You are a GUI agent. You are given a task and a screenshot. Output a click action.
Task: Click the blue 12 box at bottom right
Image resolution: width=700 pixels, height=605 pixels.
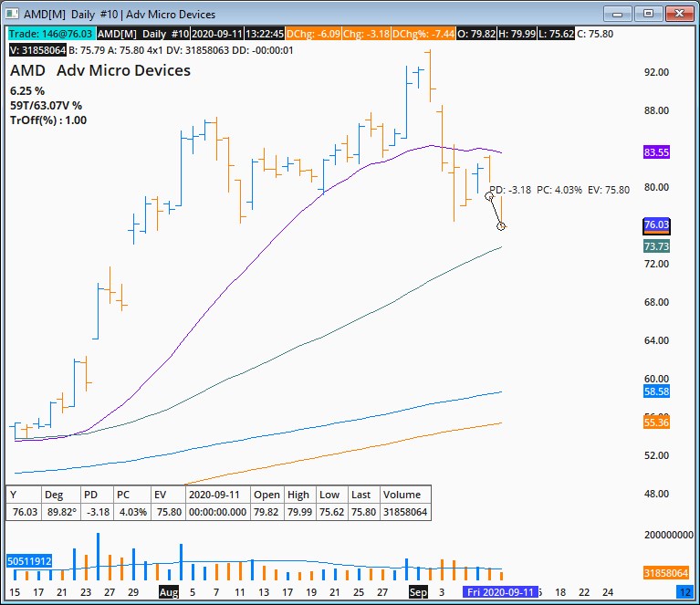(685, 592)
